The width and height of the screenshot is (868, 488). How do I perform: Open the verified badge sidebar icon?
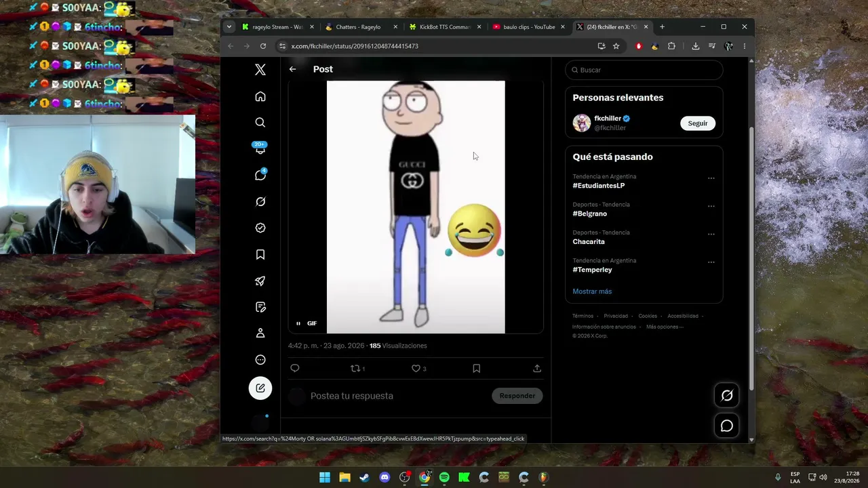coord(260,228)
